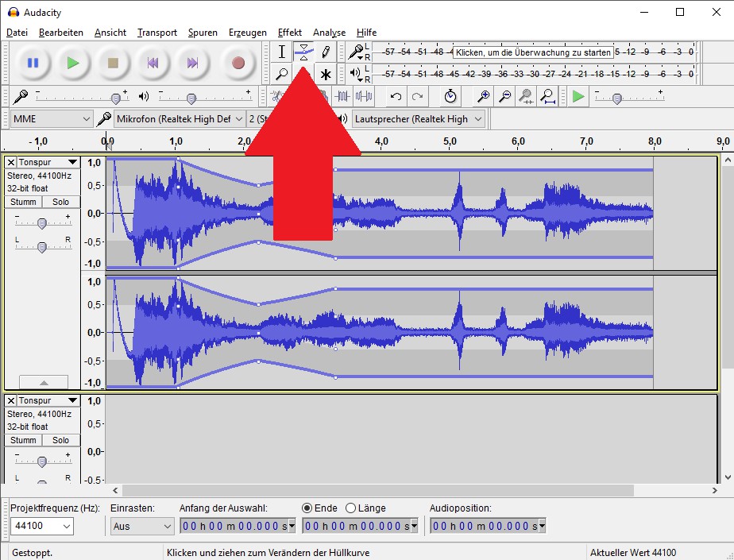This screenshot has height=560, width=734.
Task: Click the first track's gain slider
Action: coord(42,222)
